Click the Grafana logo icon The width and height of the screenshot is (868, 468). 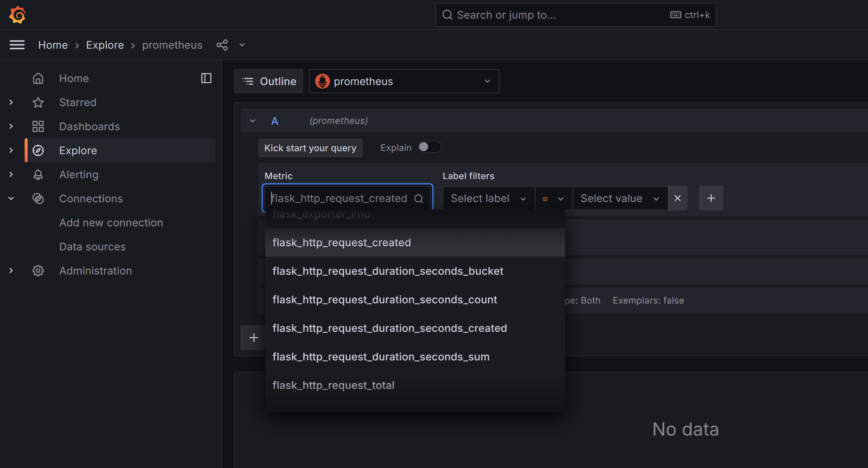[17, 15]
